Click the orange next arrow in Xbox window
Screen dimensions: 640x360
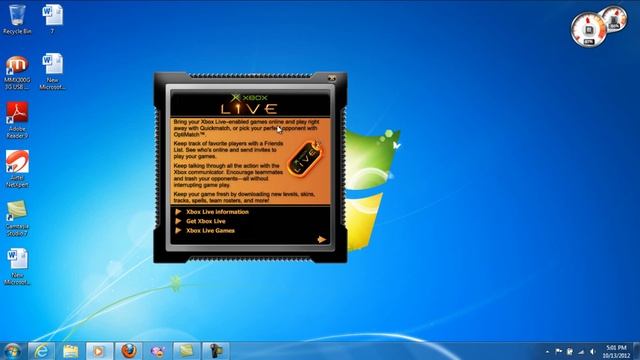(322, 240)
